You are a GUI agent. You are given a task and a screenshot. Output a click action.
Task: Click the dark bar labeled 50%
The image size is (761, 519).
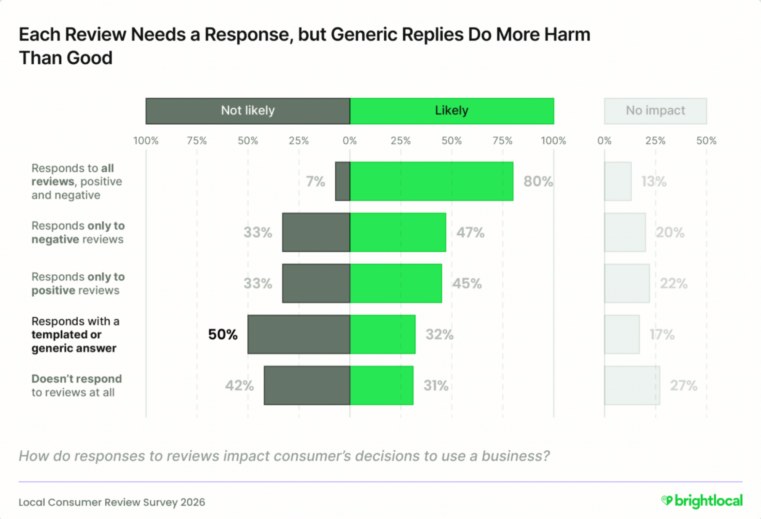click(x=298, y=335)
